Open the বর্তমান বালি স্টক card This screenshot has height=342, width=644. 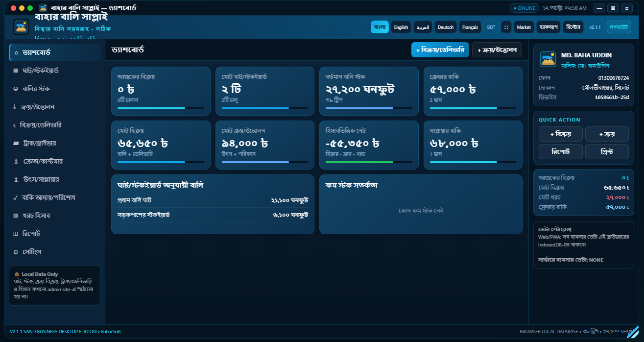click(369, 91)
